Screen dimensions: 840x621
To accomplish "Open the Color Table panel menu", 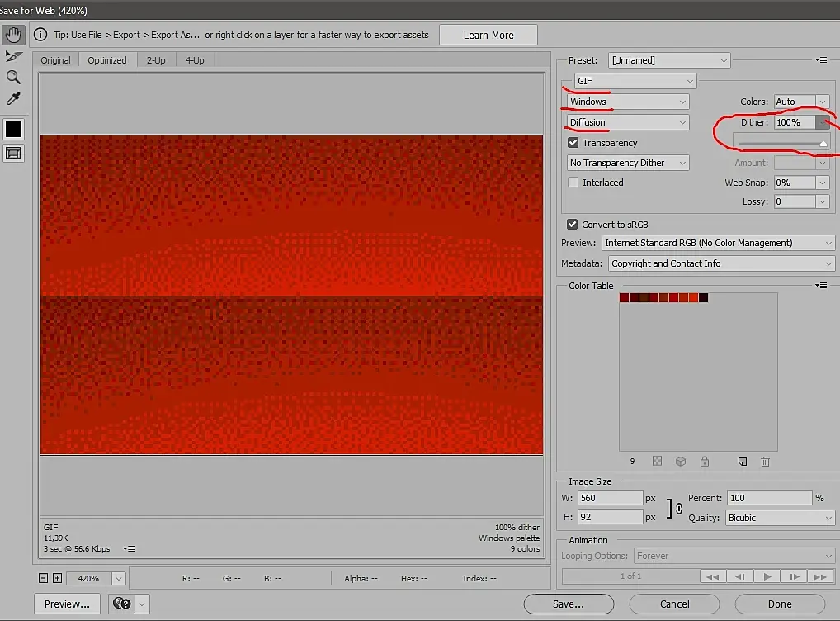I will point(820,285).
